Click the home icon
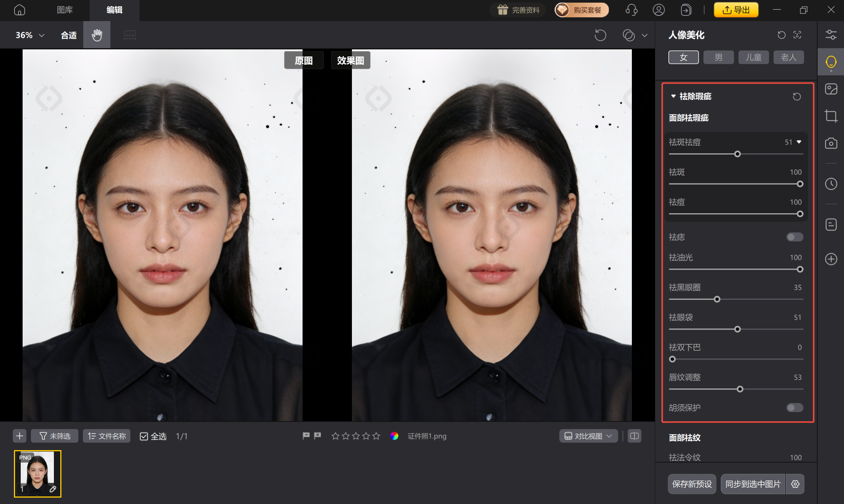Screen dimensions: 844x504 click(x=20, y=10)
